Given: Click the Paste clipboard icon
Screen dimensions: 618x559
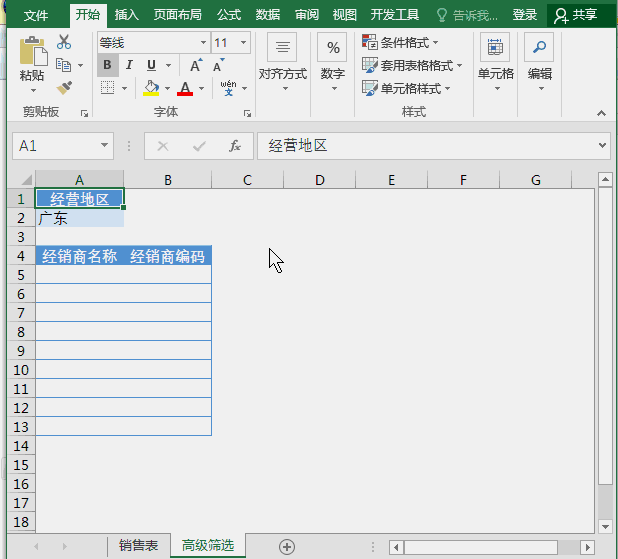Looking at the screenshot, I should click(33, 51).
